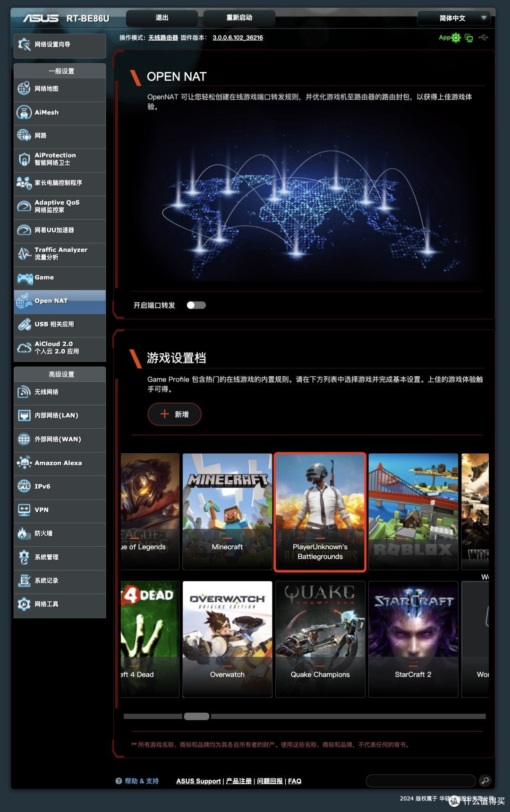Image resolution: width=510 pixels, height=812 pixels.
Task: Click the green network clients status icon
Action: coord(469,38)
